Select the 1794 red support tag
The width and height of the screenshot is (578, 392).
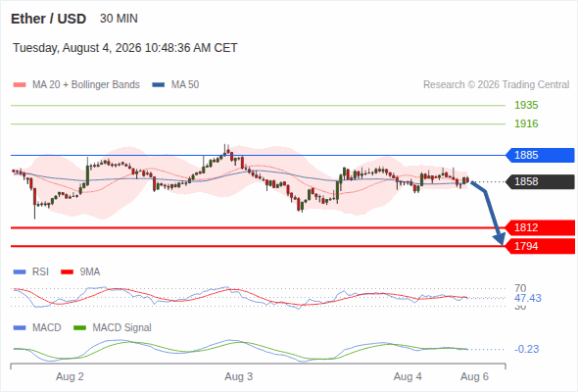540,246
